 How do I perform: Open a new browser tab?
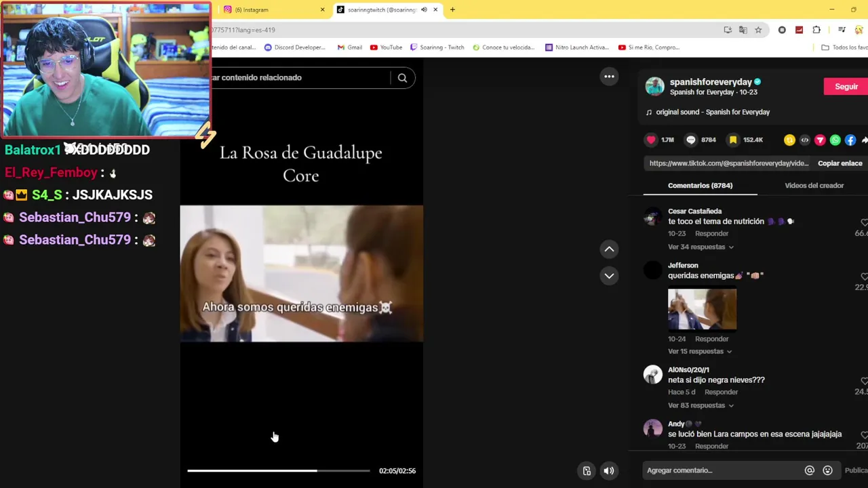452,9
